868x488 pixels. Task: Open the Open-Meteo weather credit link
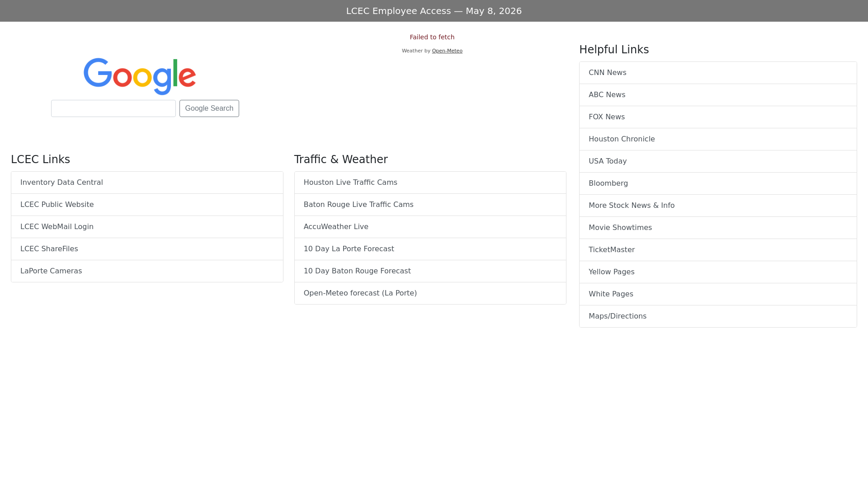pyautogui.click(x=447, y=51)
